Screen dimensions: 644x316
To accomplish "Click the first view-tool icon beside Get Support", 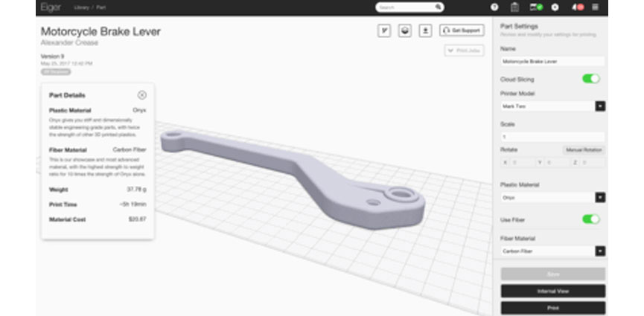I will pyautogui.click(x=384, y=30).
